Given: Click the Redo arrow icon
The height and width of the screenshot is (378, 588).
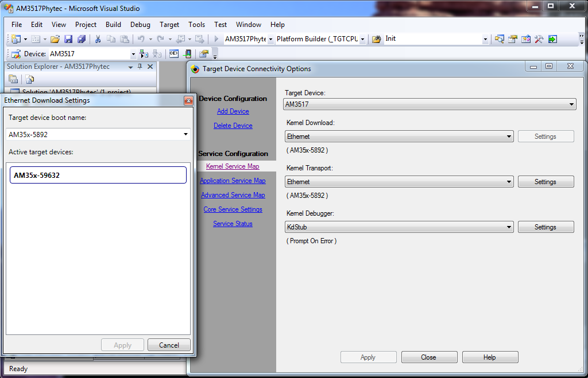Looking at the screenshot, I should click(161, 39).
